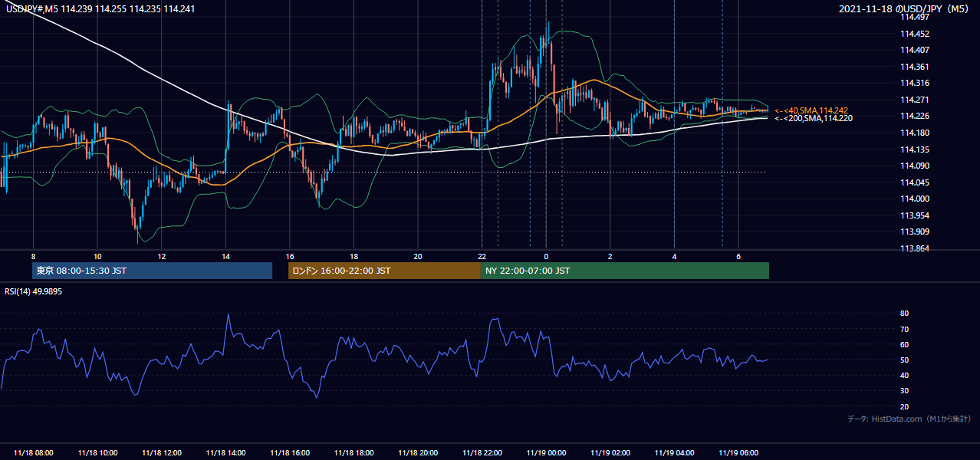Click hour label 8 under price chart

[33, 256]
